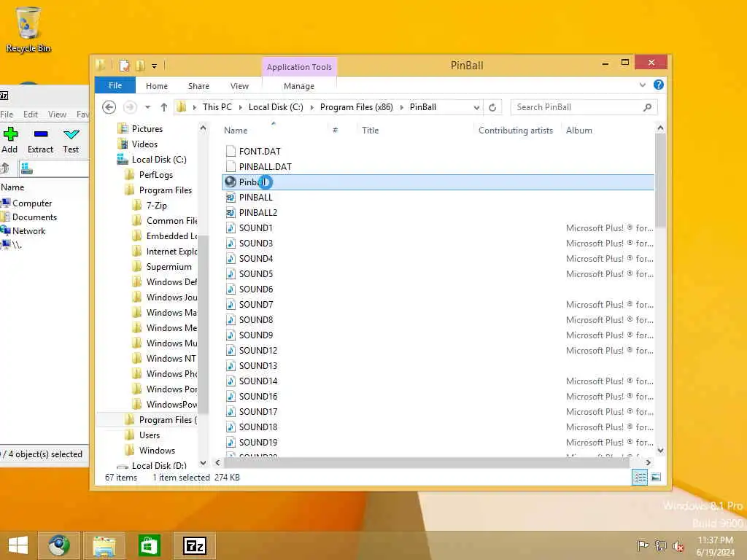Sort by Contributing artists column header
Viewport: 747px width, 560px height.
tap(516, 131)
